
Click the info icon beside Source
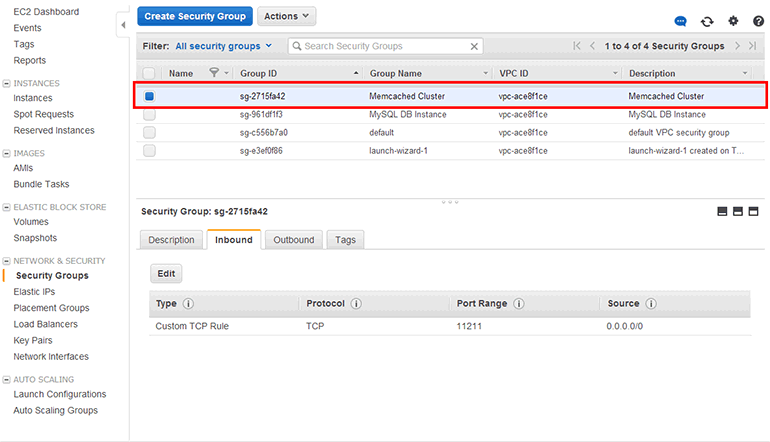tap(651, 304)
